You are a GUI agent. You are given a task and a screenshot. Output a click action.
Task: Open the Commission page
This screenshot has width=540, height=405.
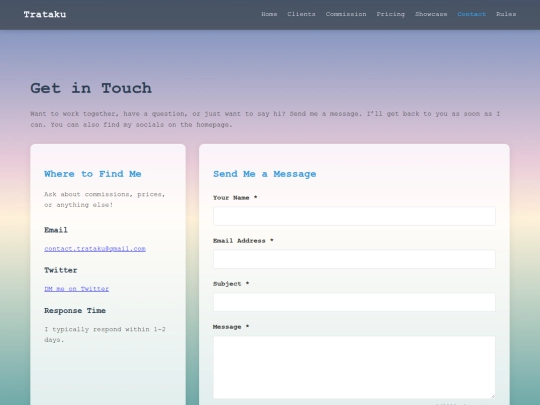346,14
